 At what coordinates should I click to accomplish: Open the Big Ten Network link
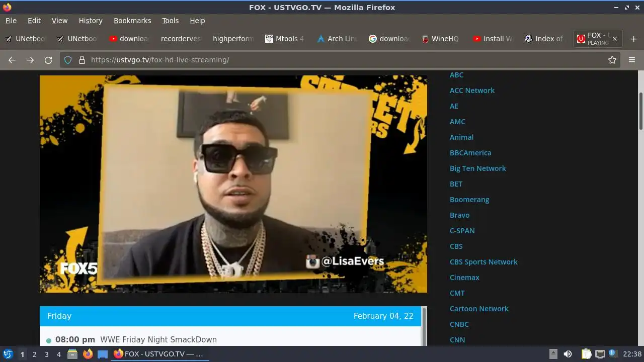coord(477,168)
